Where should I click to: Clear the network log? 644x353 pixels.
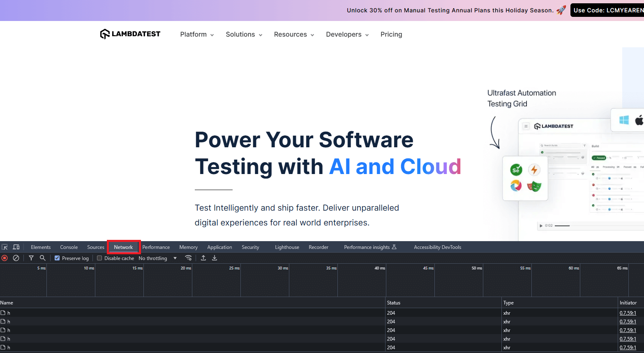coord(16,258)
